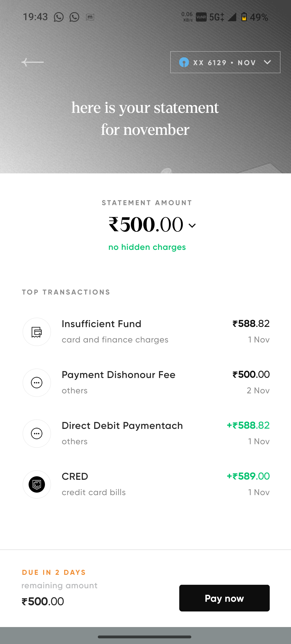The height and width of the screenshot is (644, 291).
Task: Tap the no hidden charges link
Action: tap(147, 247)
